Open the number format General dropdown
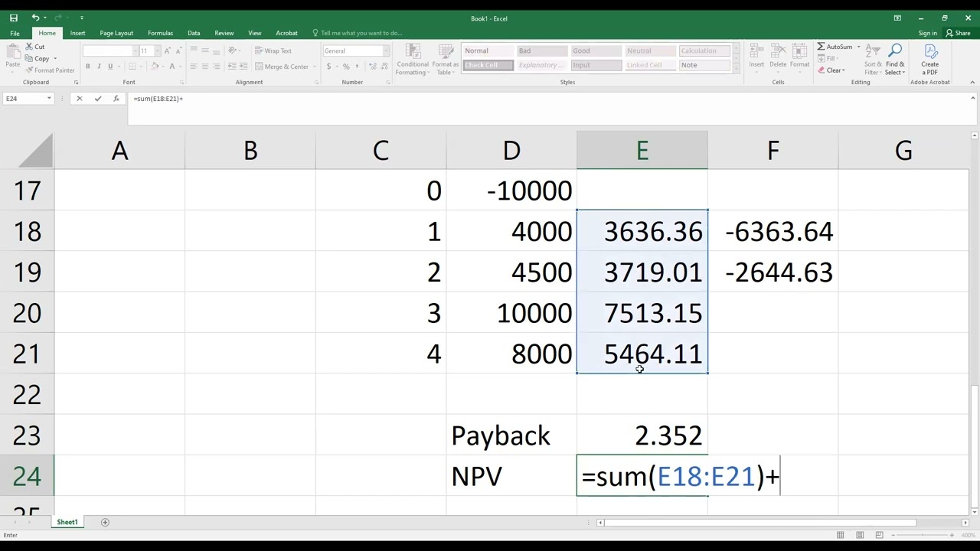 386,51
